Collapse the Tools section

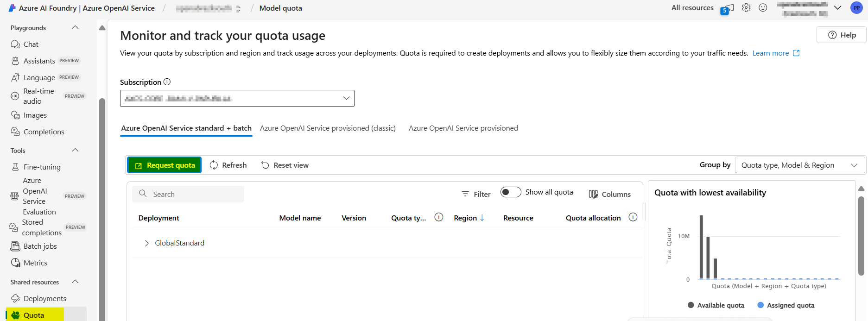pyautogui.click(x=75, y=151)
